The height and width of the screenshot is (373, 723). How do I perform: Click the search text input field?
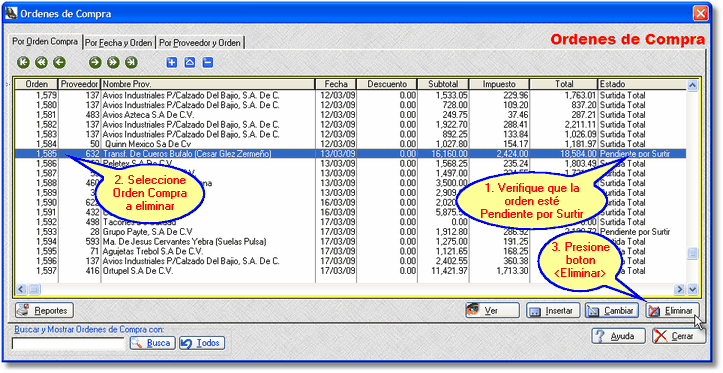pos(68,343)
